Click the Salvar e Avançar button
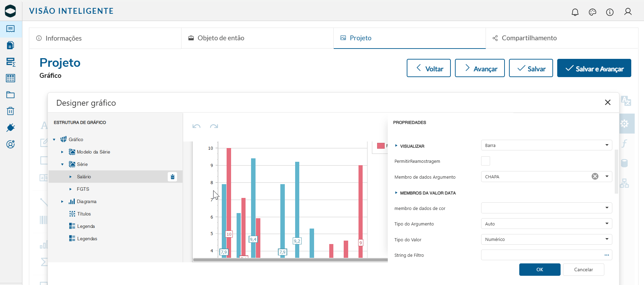The width and height of the screenshot is (644, 285). pos(594,68)
